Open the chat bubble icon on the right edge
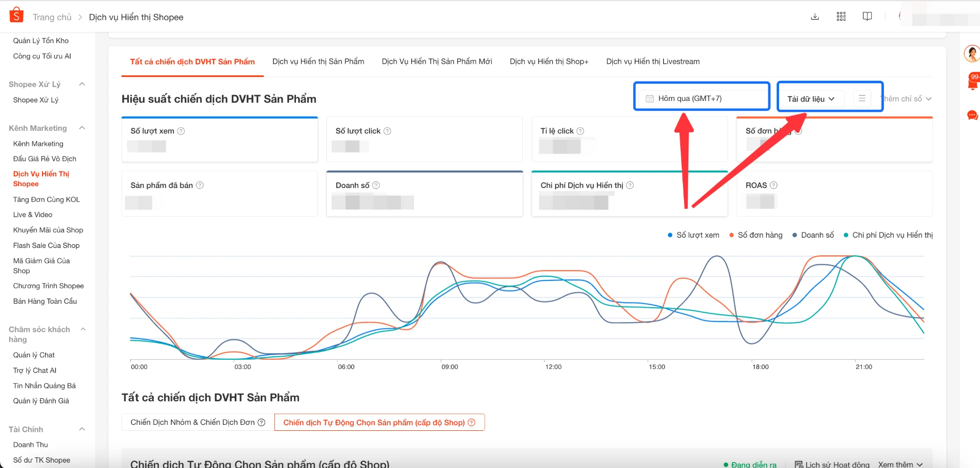The image size is (980, 468). click(973, 116)
